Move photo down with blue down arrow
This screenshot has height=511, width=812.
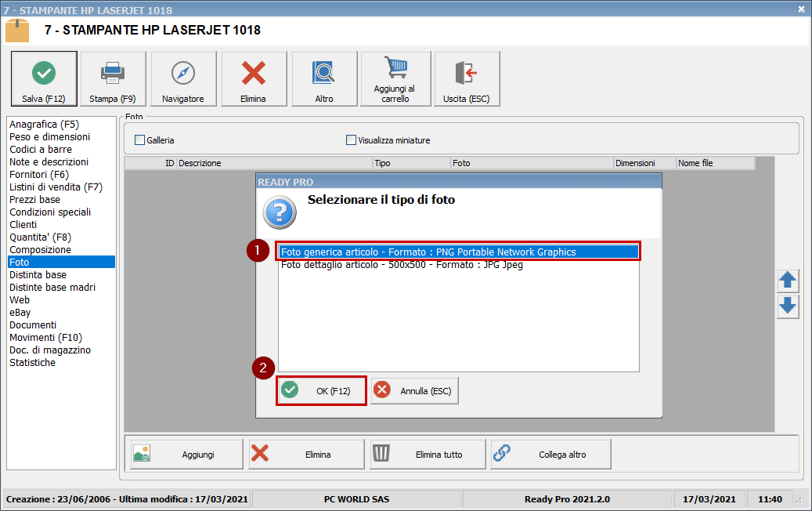click(788, 306)
